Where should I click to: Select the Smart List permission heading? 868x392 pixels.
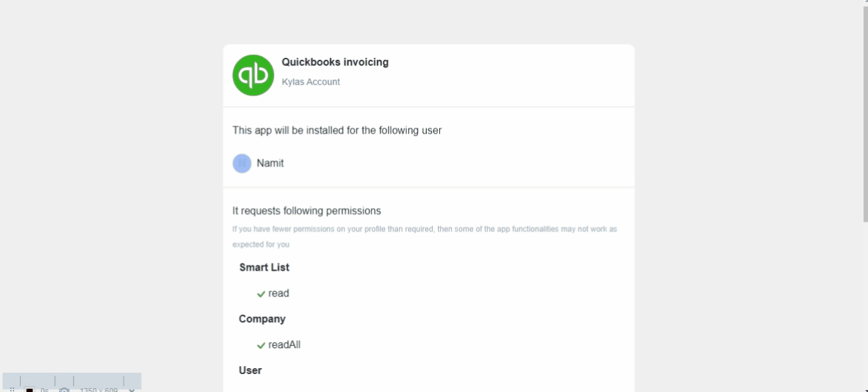[264, 267]
